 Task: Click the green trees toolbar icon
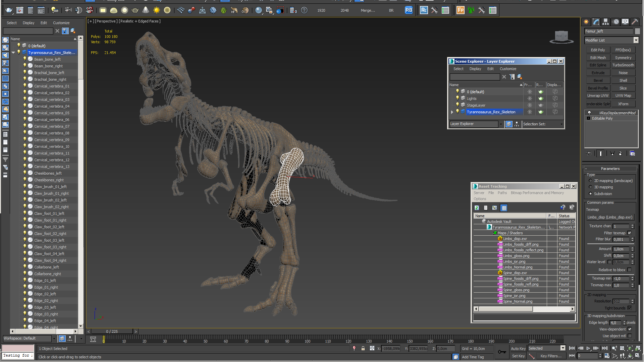pyautogui.click(x=471, y=10)
